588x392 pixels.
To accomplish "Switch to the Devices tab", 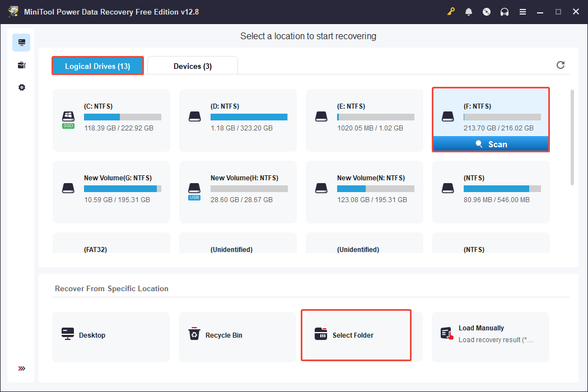I will coord(193,66).
